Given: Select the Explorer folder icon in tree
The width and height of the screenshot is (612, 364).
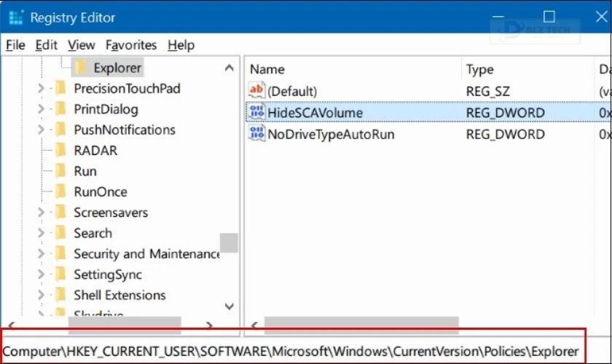Looking at the screenshot, I should pos(81,68).
